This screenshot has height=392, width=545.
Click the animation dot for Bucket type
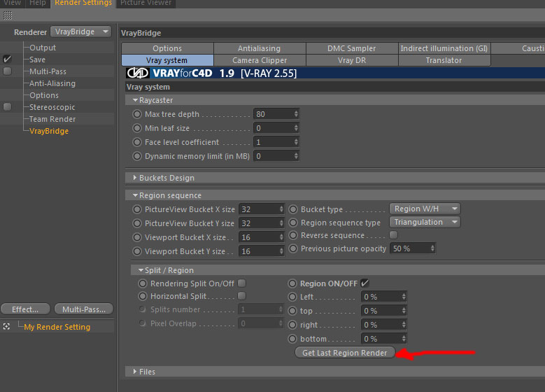[x=293, y=209]
